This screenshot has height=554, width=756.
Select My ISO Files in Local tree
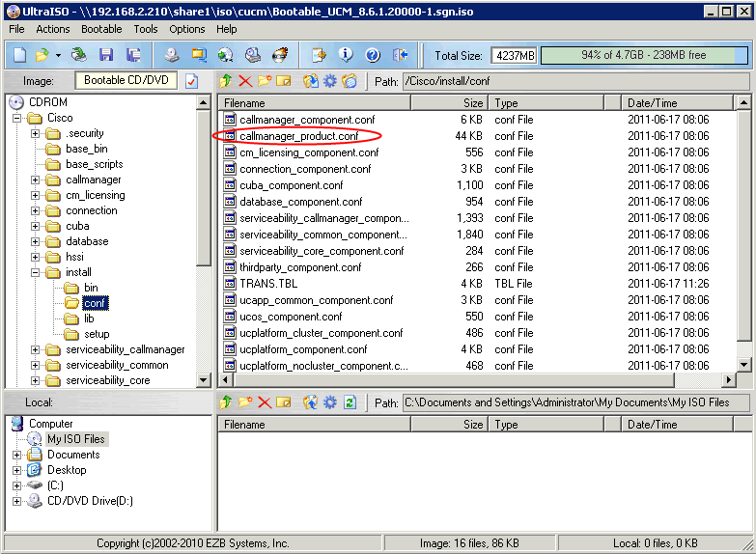[75, 439]
